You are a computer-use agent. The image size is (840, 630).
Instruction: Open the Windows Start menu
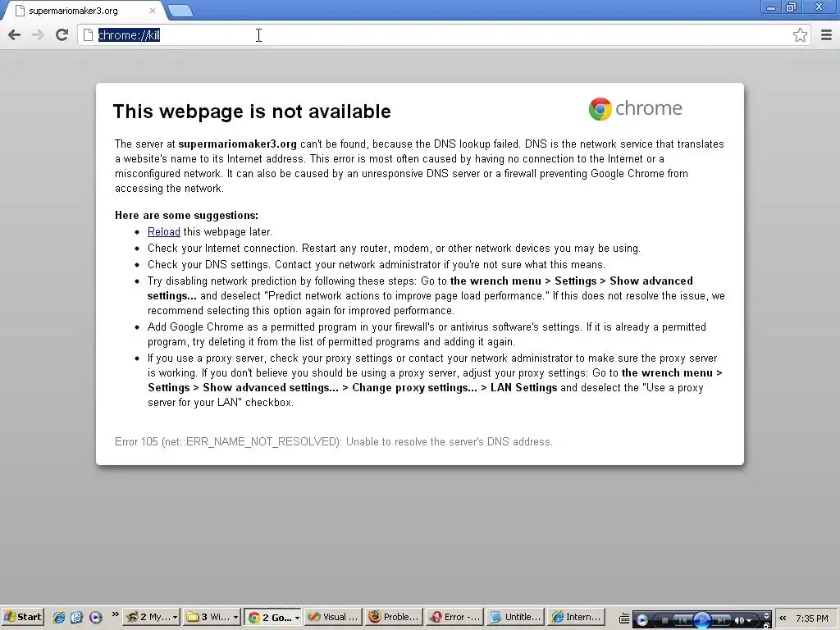coord(22,617)
